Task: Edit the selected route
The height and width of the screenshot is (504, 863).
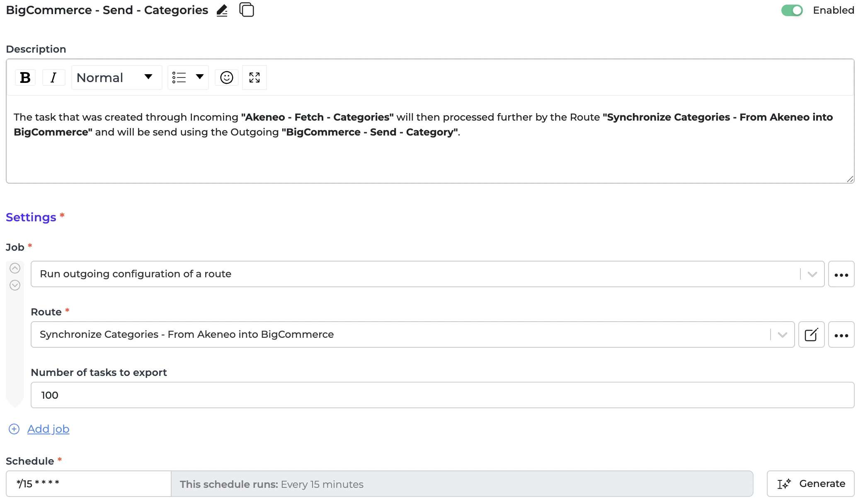Action: pyautogui.click(x=811, y=334)
